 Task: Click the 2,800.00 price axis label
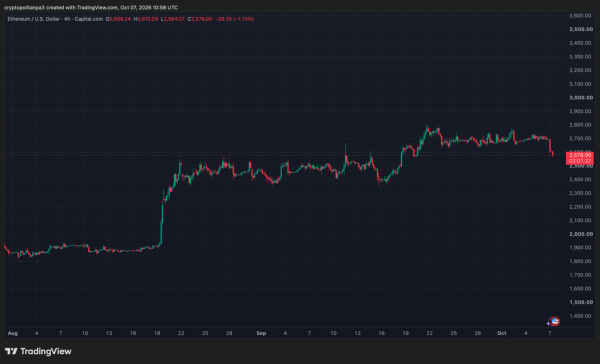[x=581, y=125]
